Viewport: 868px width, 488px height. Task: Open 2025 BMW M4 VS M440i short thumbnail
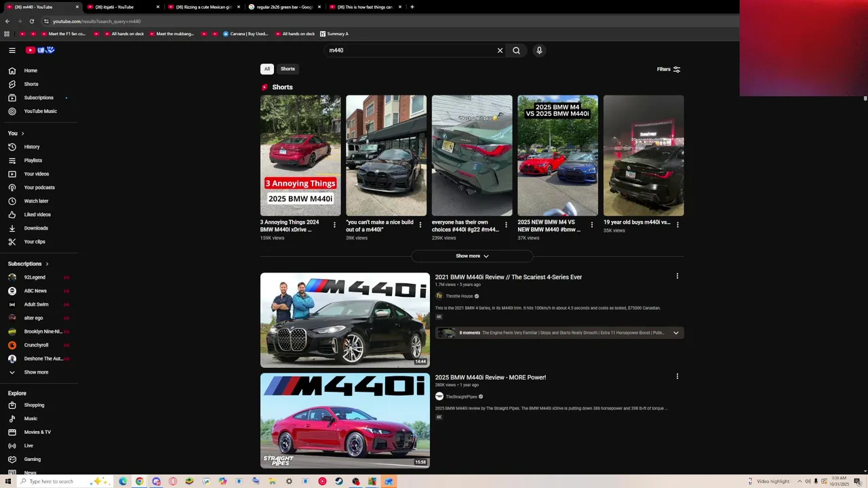pos(557,155)
